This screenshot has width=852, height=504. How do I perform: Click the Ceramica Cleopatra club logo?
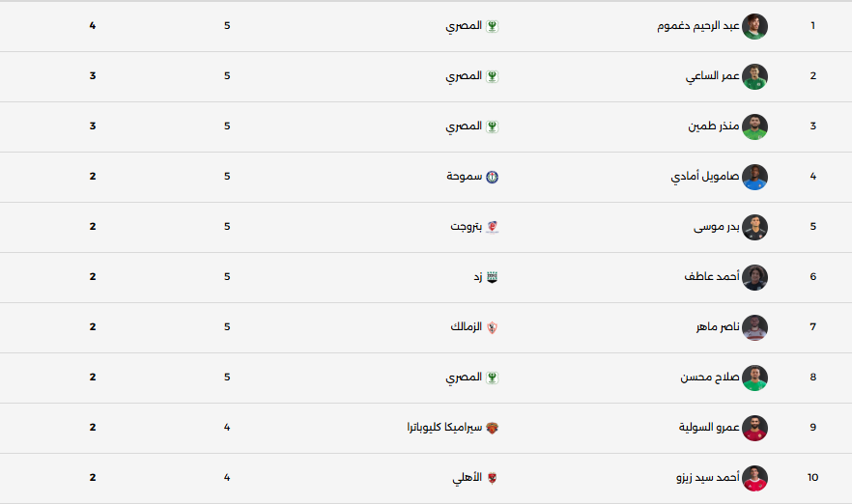[x=492, y=428]
